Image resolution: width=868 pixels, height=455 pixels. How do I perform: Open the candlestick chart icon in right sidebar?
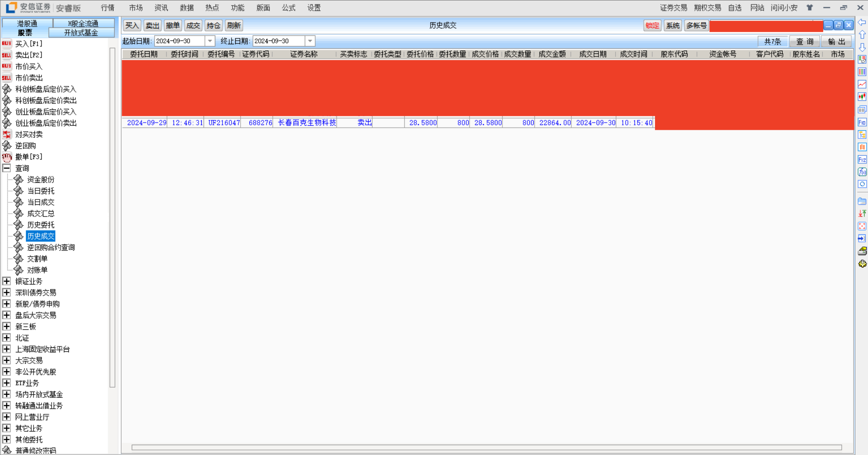coord(862,97)
